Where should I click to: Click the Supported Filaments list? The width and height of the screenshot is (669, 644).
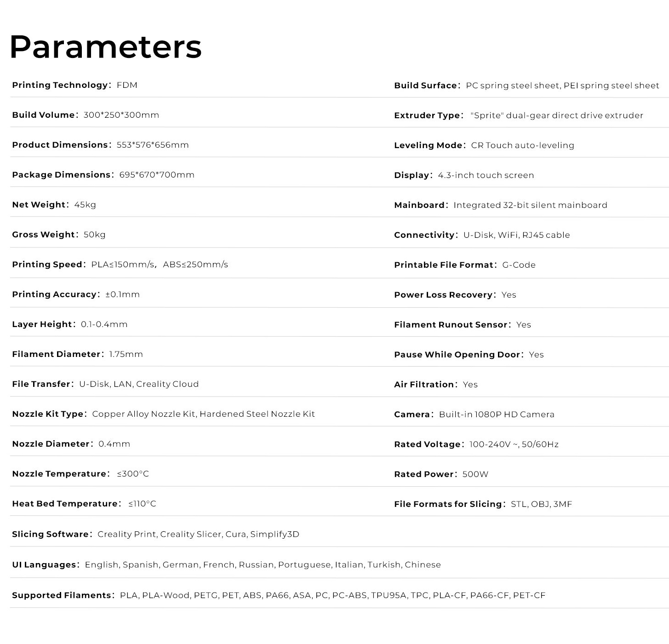(x=332, y=595)
